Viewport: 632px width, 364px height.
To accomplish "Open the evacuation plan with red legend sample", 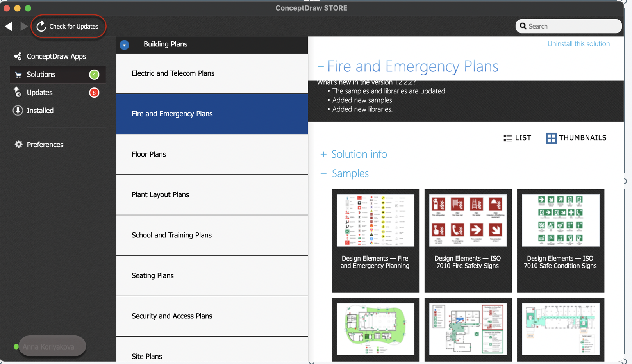I will pyautogui.click(x=468, y=330).
